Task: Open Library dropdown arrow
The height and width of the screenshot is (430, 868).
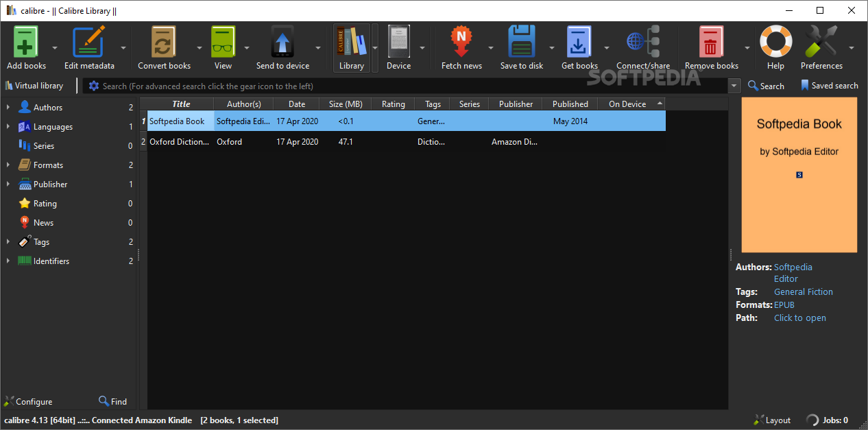Action: click(375, 48)
